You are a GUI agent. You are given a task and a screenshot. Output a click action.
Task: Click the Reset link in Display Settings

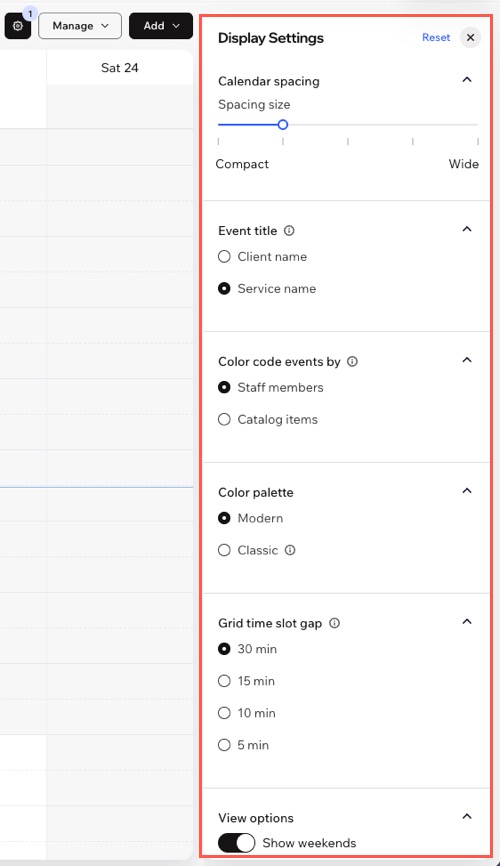(x=436, y=38)
